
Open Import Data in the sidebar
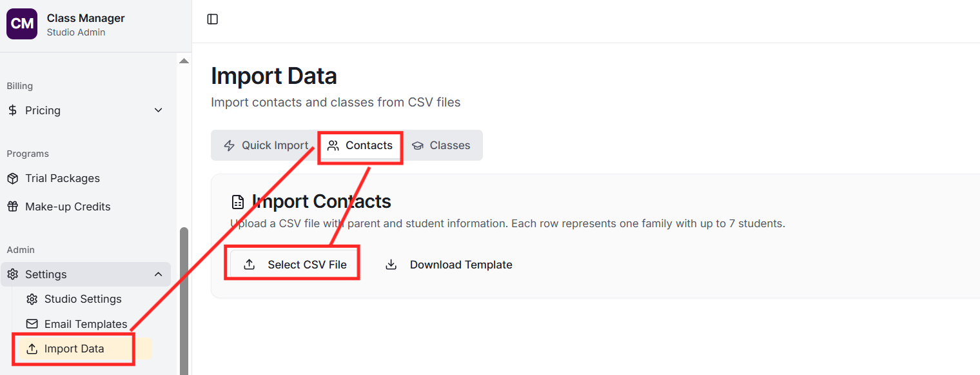(x=73, y=349)
